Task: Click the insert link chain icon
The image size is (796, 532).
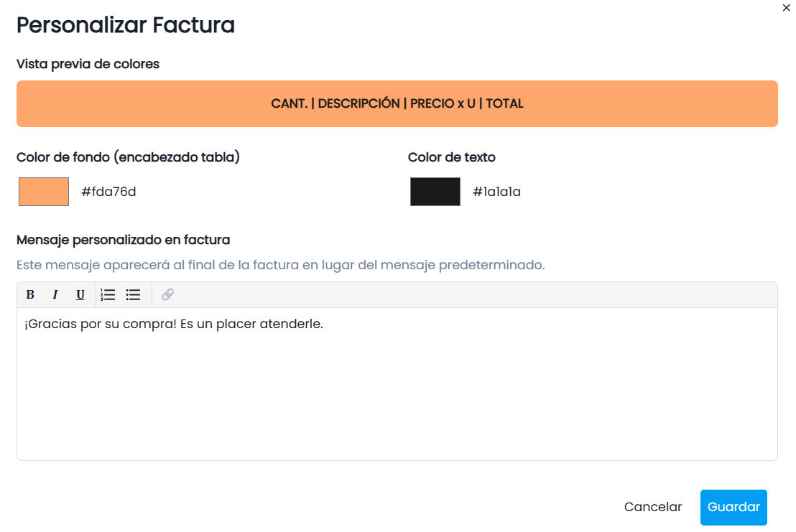Action: coord(167,294)
